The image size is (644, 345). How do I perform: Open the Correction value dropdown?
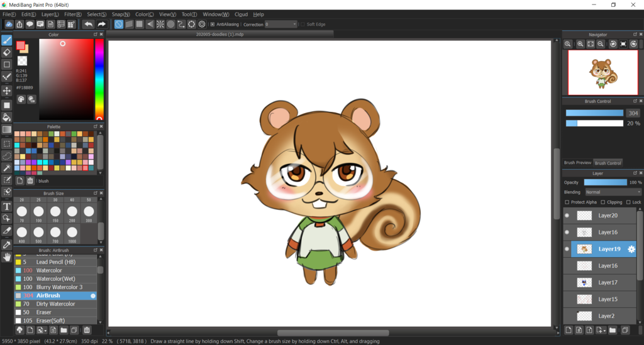[x=281, y=25]
